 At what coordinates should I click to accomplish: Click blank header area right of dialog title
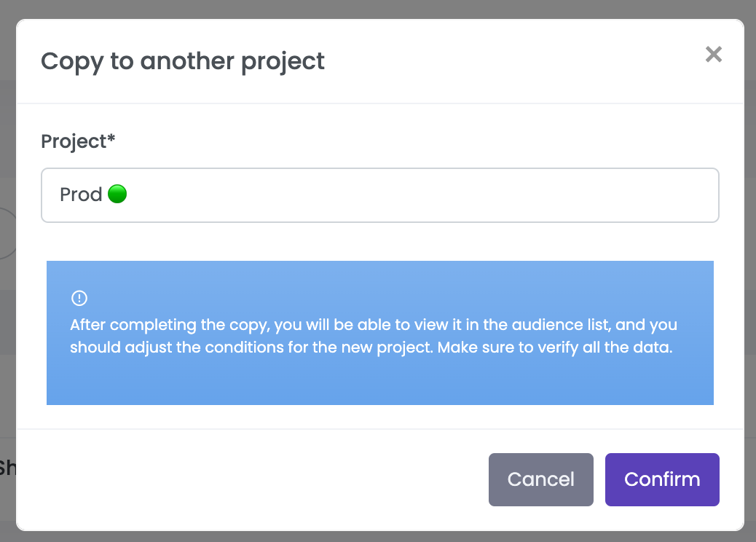click(x=510, y=61)
